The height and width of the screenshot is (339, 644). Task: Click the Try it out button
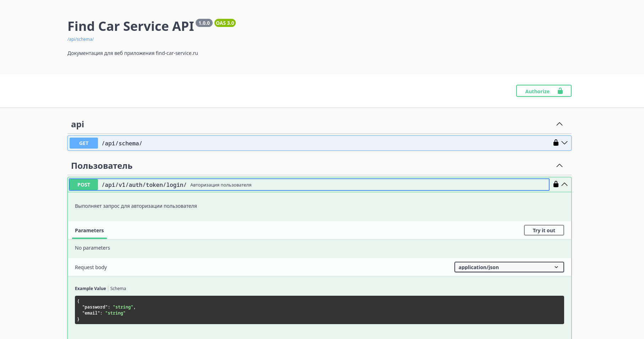544,230
